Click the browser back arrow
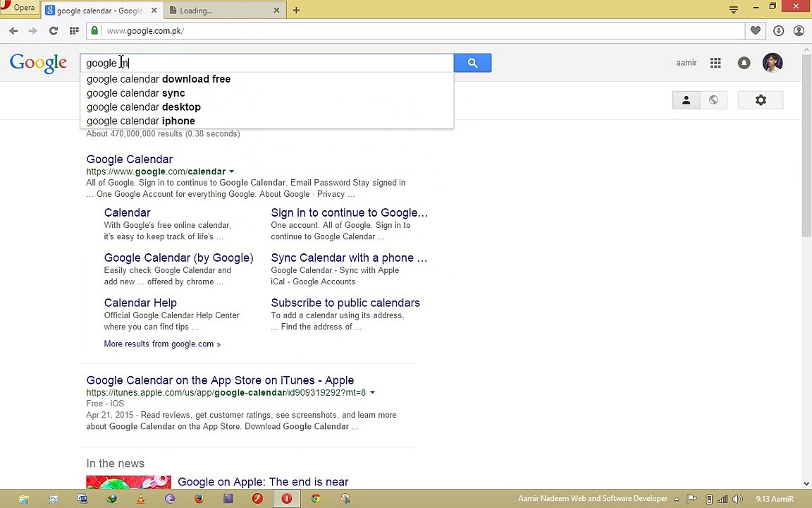Image resolution: width=812 pixels, height=508 pixels. pos(13,31)
